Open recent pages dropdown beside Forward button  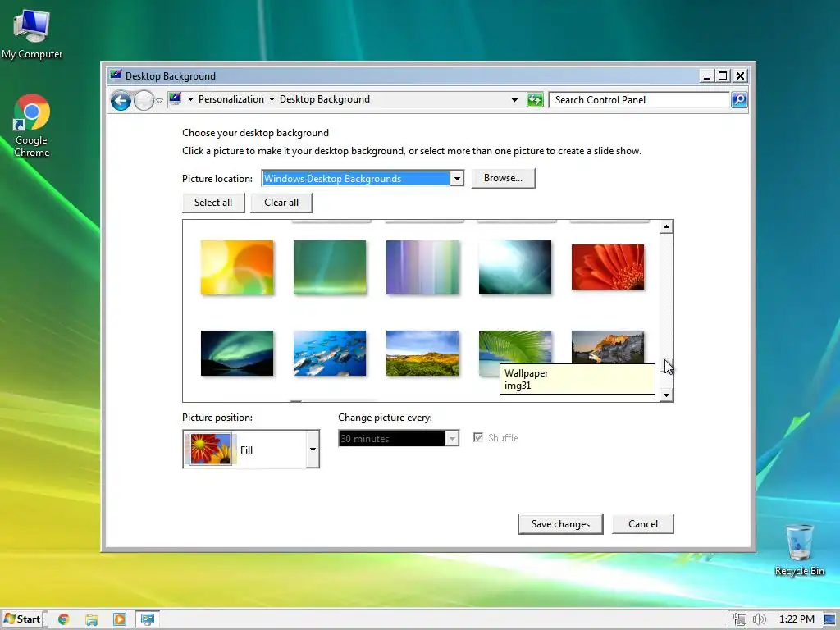[159, 101]
